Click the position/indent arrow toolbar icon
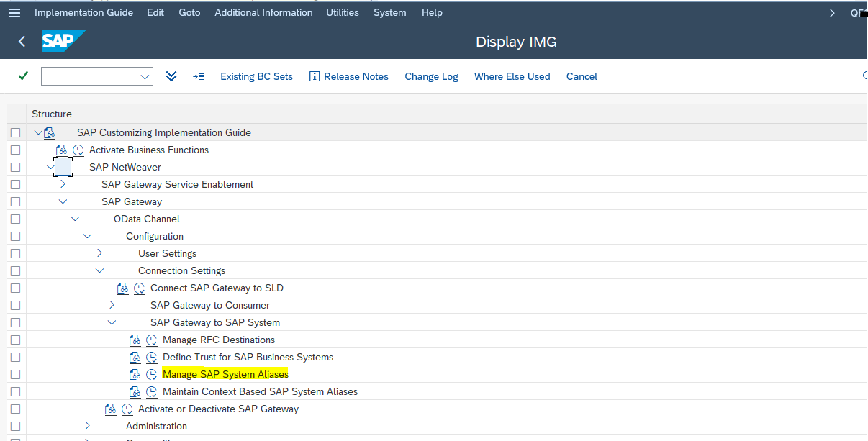This screenshot has width=868, height=441. (199, 76)
